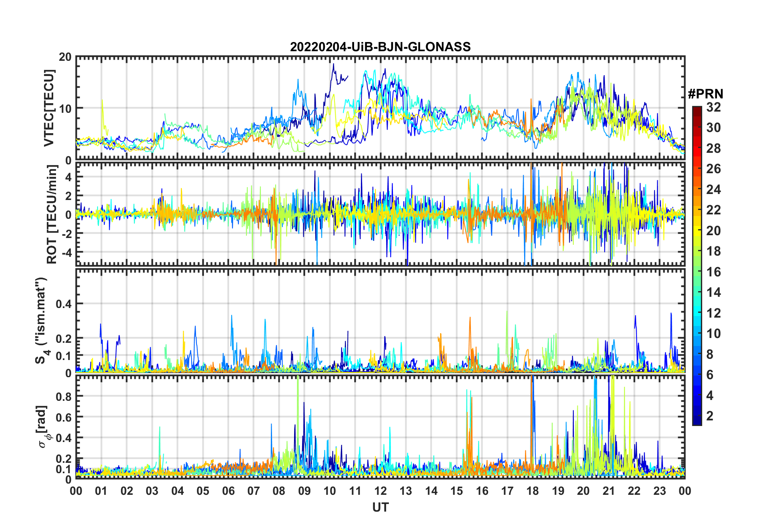
Task: Click ROT y-axis tick label 2
Action: [x=68, y=196]
